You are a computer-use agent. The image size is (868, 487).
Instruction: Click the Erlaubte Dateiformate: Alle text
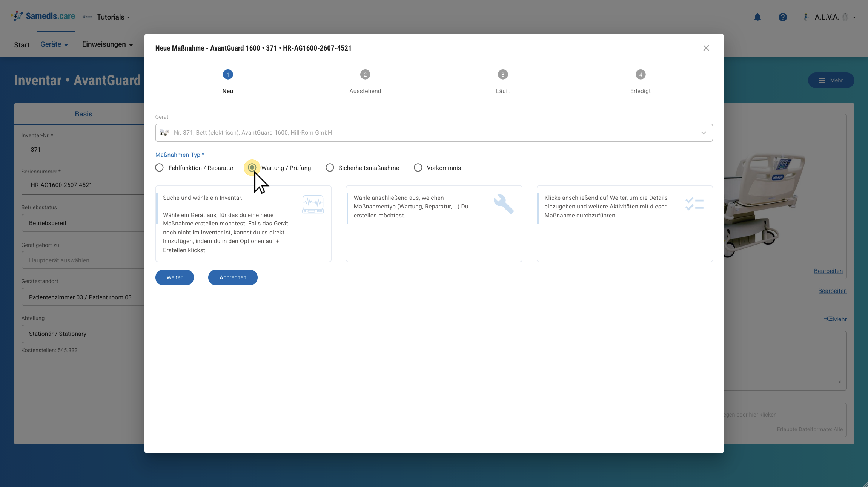coord(810,429)
